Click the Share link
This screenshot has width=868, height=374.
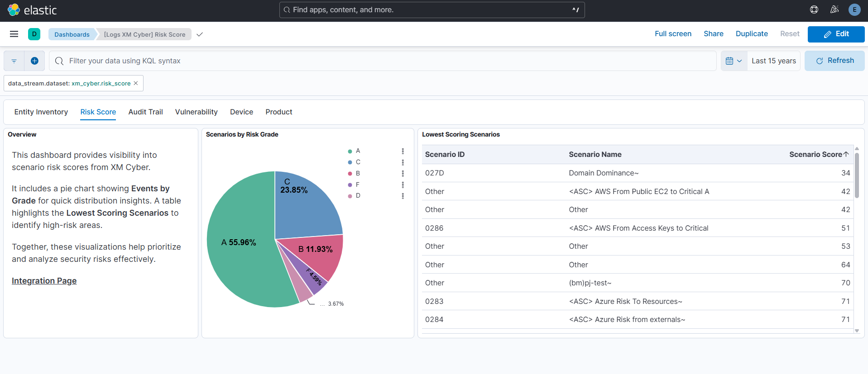pyautogui.click(x=713, y=34)
